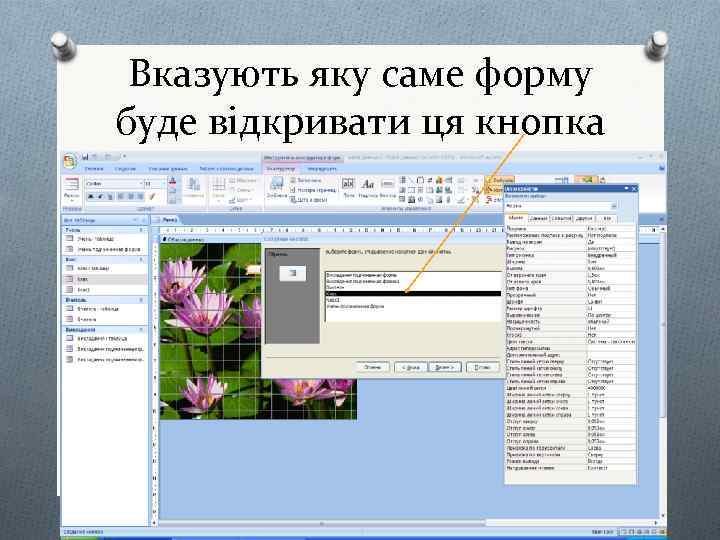720x540 pixels.
Task: Close the property sheet panel
Action: tap(634, 188)
